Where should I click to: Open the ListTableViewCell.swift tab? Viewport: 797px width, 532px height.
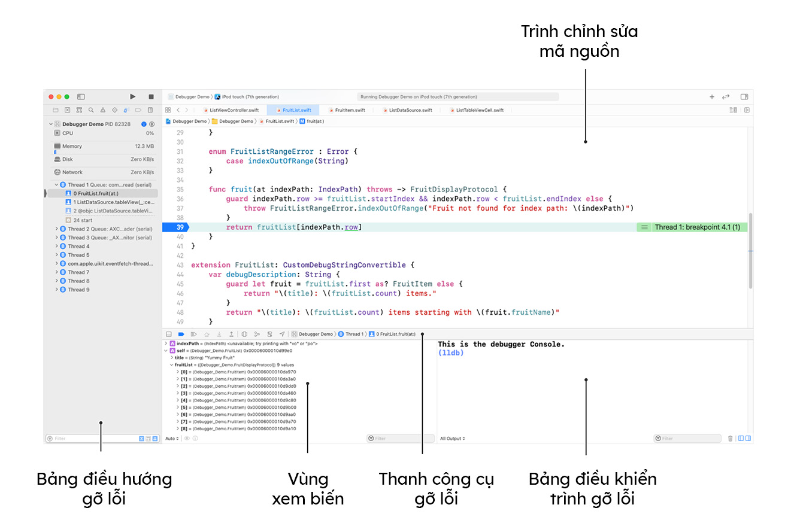(x=476, y=110)
